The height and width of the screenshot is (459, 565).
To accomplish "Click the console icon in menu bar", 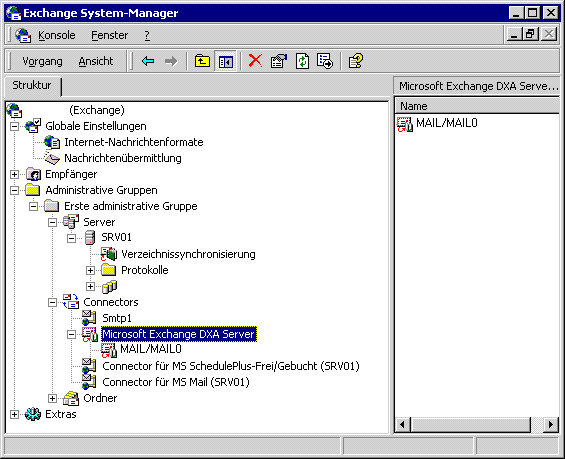I will pos(23,35).
